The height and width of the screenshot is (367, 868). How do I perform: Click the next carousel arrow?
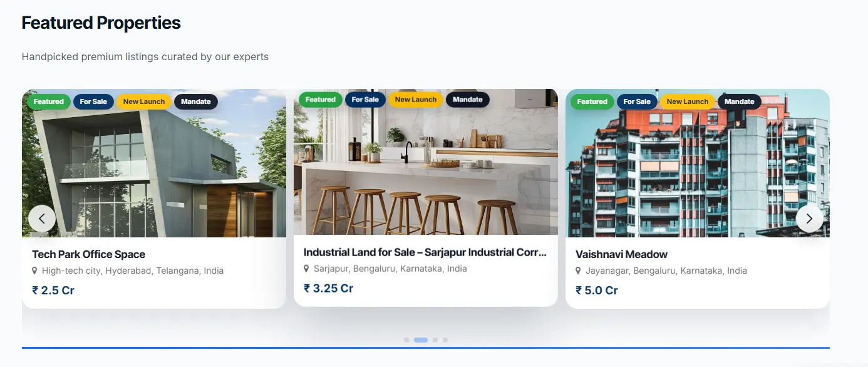809,219
